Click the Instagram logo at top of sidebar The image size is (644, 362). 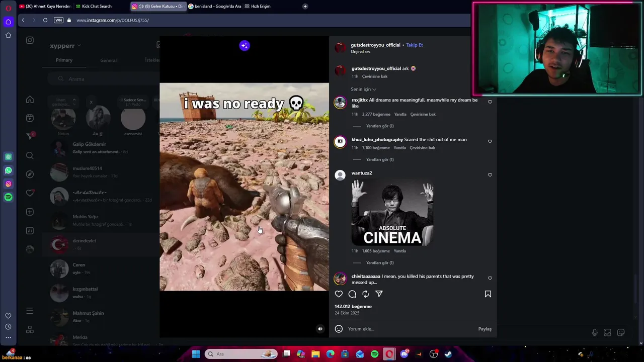30,40
